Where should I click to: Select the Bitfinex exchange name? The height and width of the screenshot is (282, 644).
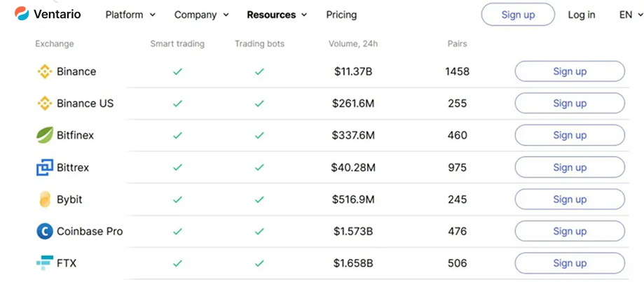[75, 135]
